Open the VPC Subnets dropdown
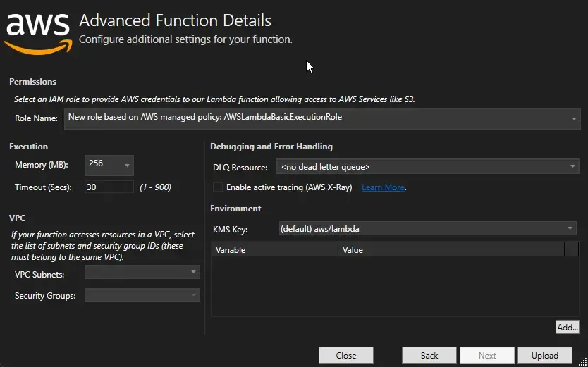This screenshot has height=367, width=588. pos(142,272)
